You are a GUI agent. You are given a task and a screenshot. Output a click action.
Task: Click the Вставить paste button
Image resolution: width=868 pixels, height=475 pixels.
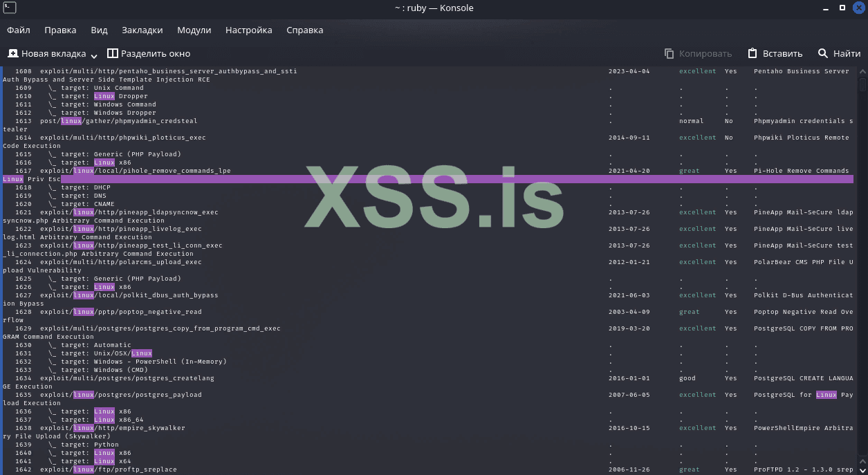[775, 53]
